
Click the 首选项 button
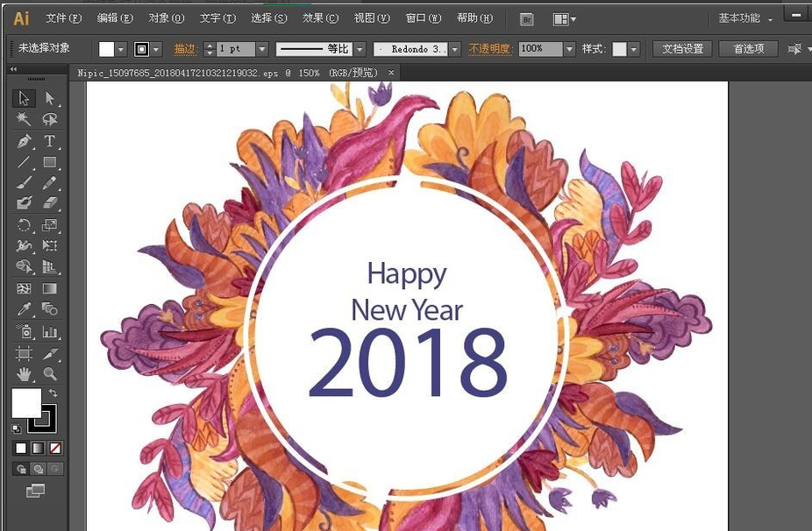pyautogui.click(x=748, y=49)
